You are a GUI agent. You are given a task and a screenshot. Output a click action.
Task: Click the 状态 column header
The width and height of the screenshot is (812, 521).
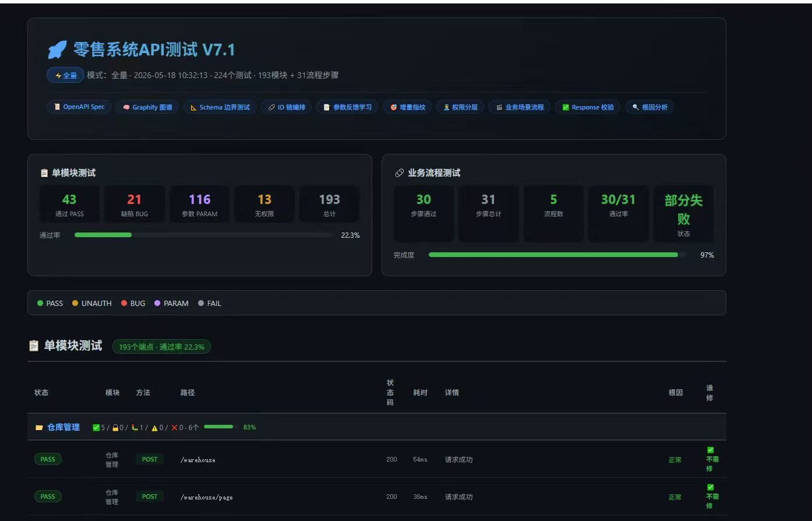[41, 393]
